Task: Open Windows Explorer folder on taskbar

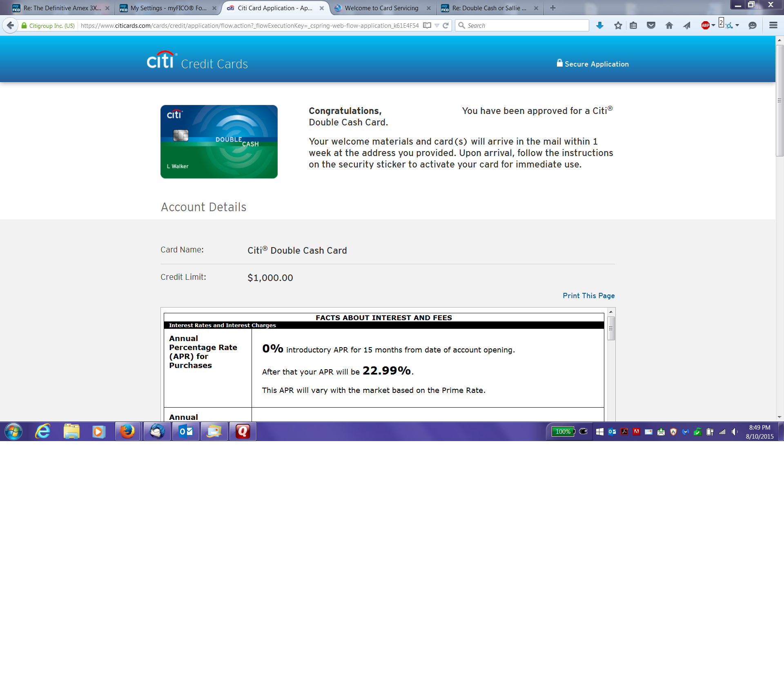Action: click(x=71, y=431)
